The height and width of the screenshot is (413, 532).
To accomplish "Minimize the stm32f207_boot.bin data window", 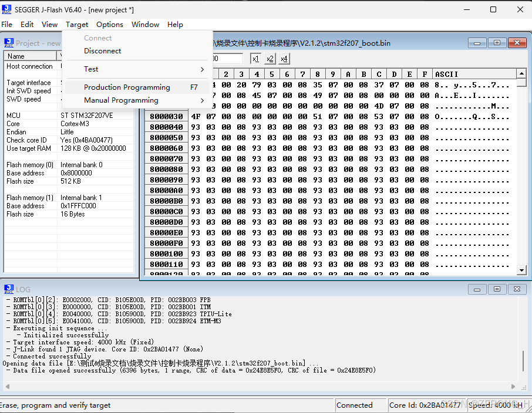I will coord(477,43).
